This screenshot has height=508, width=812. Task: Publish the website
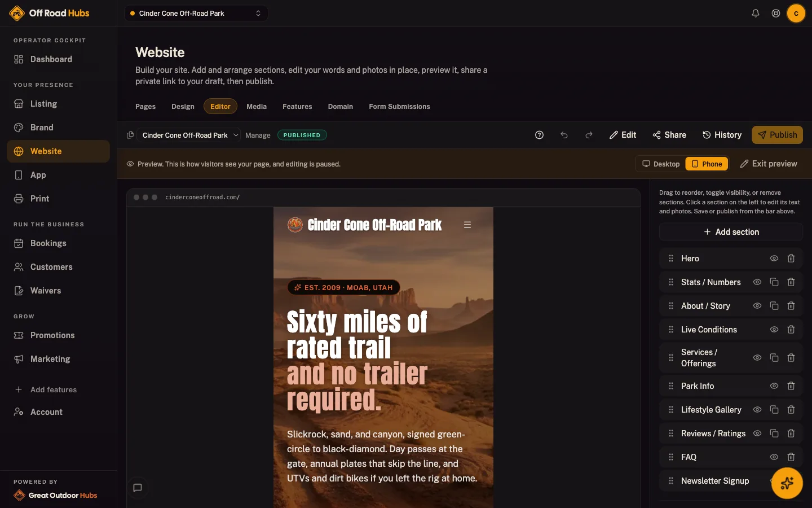click(x=778, y=135)
